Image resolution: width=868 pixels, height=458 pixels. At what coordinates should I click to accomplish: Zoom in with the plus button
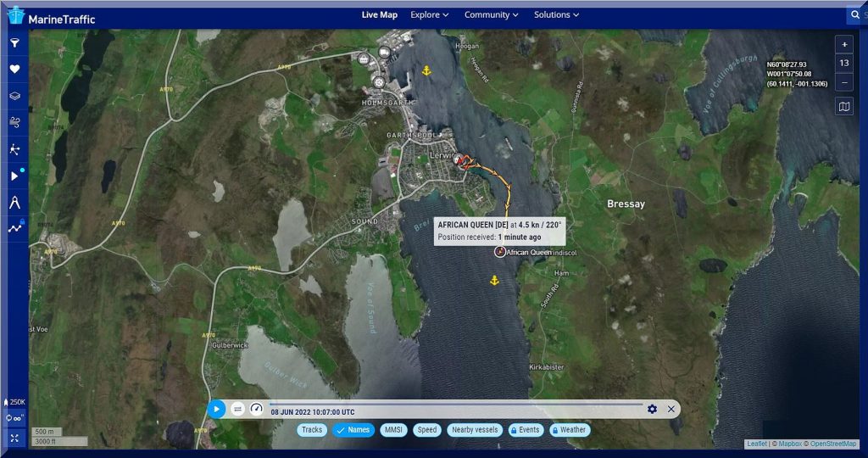843,44
